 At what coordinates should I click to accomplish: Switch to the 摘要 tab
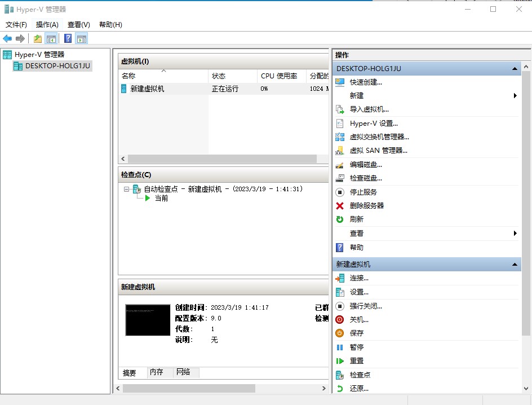click(x=129, y=373)
